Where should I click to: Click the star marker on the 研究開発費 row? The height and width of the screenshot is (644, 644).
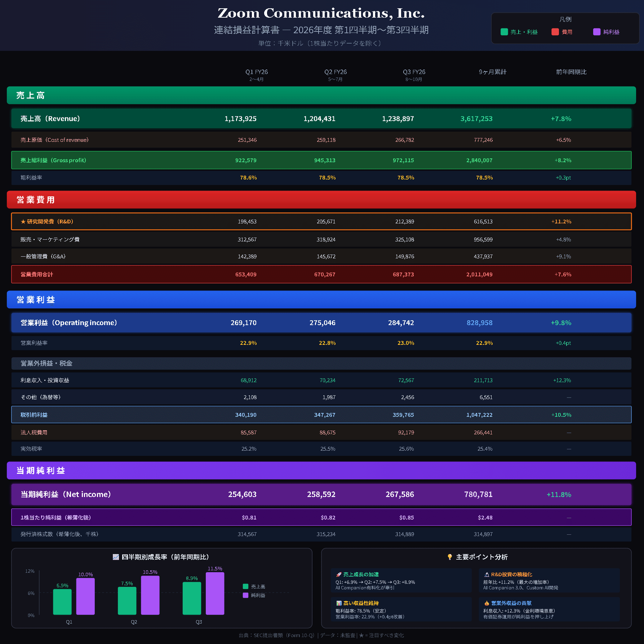point(23,222)
